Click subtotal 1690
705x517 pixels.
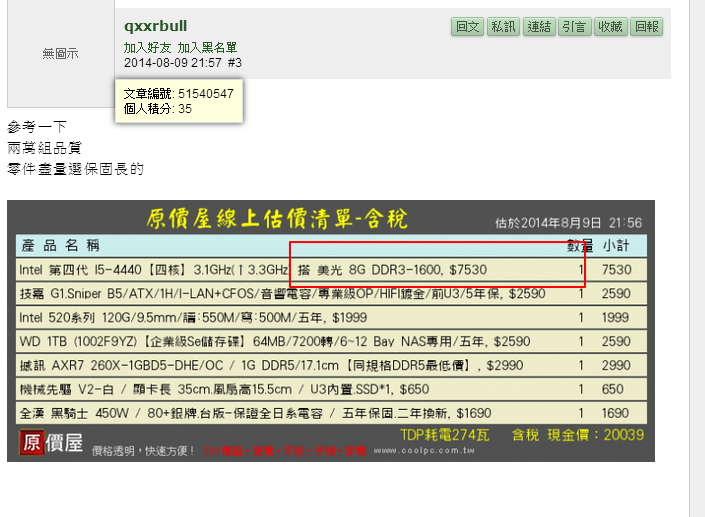[615, 413]
